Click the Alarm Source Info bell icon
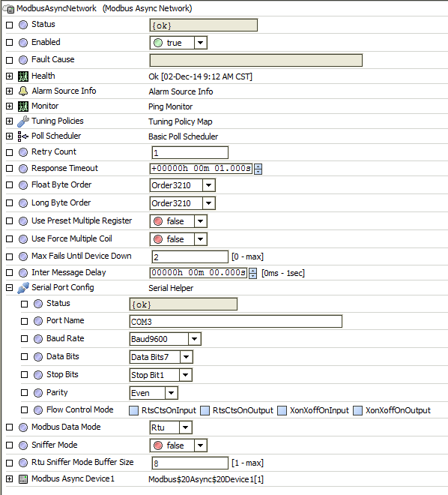Screen dimensions: 448x495 [23, 91]
